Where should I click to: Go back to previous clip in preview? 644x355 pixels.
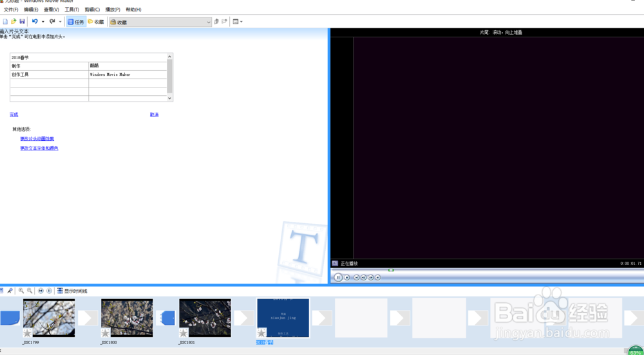(357, 278)
